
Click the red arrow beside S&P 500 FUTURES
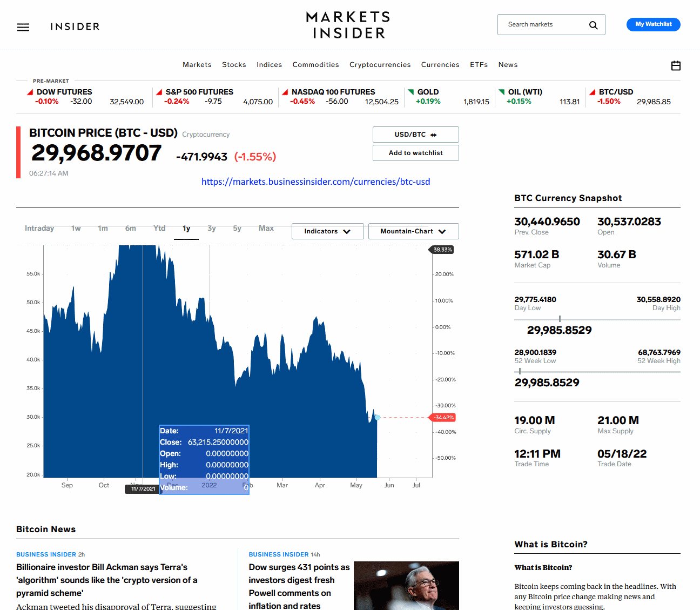click(x=159, y=92)
